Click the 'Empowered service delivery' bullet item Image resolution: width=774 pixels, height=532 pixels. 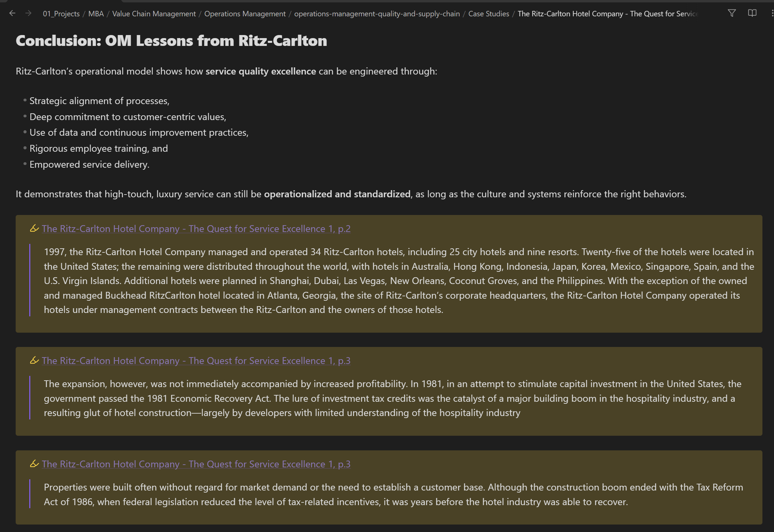tap(89, 165)
